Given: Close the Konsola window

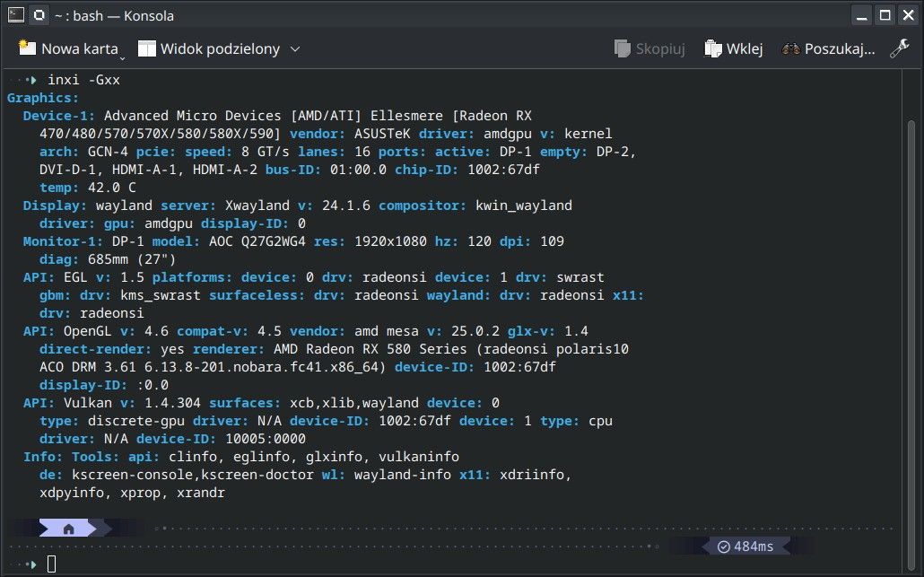Looking at the screenshot, I should click(x=909, y=16).
